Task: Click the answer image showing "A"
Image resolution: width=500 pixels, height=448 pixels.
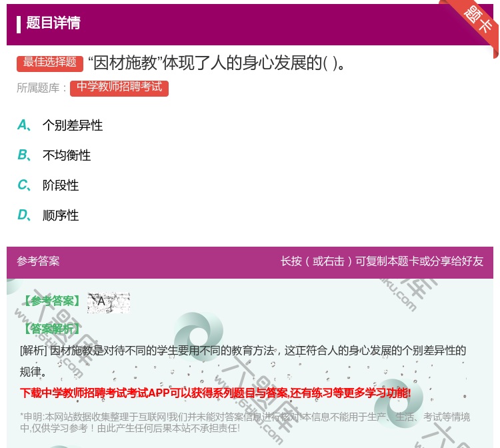Action: (108, 302)
